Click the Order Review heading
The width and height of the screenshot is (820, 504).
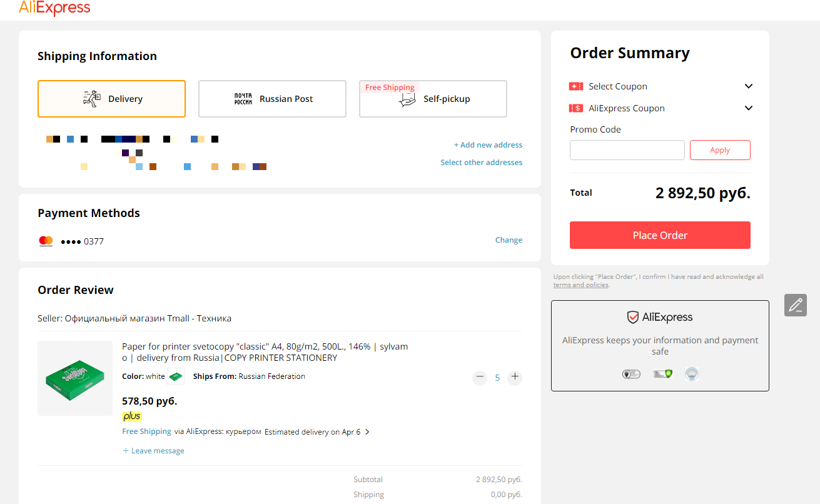[x=76, y=290]
